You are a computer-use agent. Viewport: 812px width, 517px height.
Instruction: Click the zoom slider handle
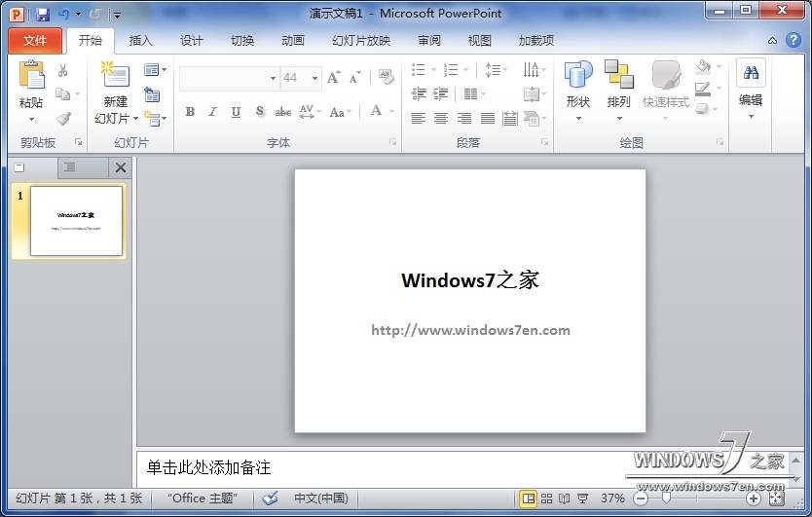tap(667, 499)
